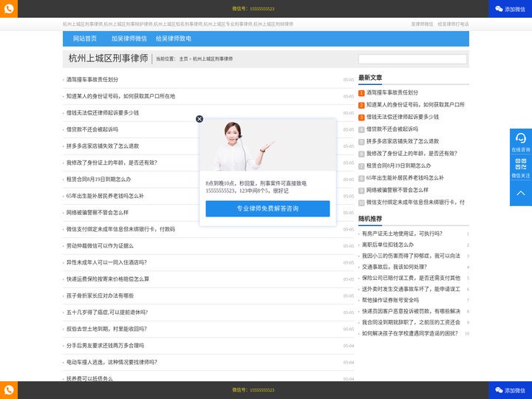Screen dimensions: 532x399
Task: Open article 快递运费保险按寄来价格赔偿怎么算
Action: coord(108,279)
